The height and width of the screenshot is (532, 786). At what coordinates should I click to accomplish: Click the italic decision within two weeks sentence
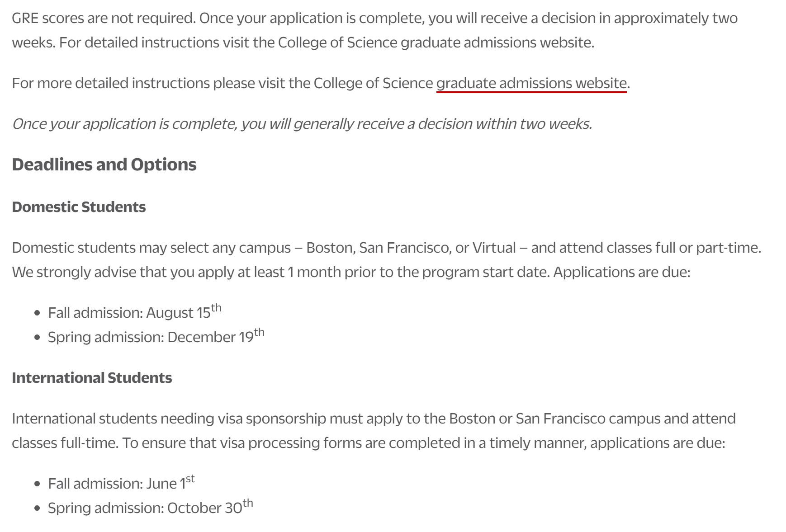click(302, 124)
